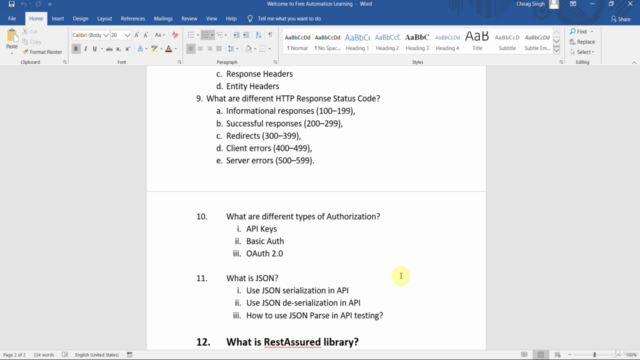The height and width of the screenshot is (360, 640).
Task: Toggle Bold formatting
Action: pos(76,49)
